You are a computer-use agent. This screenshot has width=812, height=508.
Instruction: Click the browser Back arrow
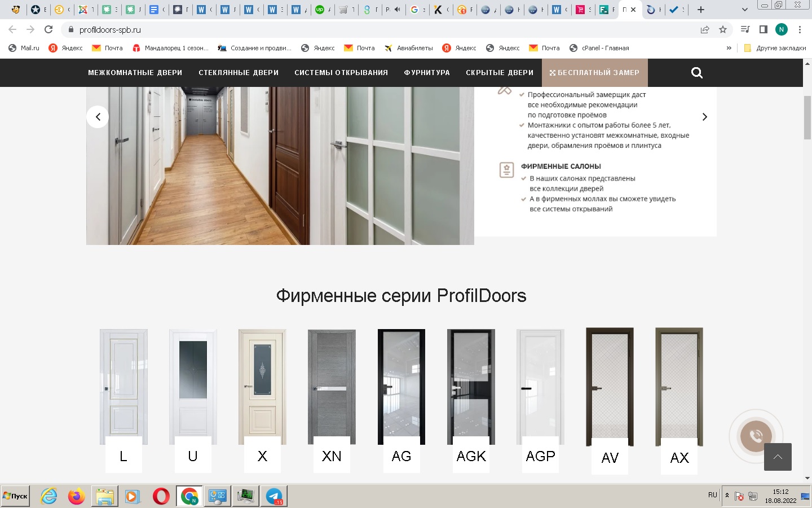click(x=12, y=29)
